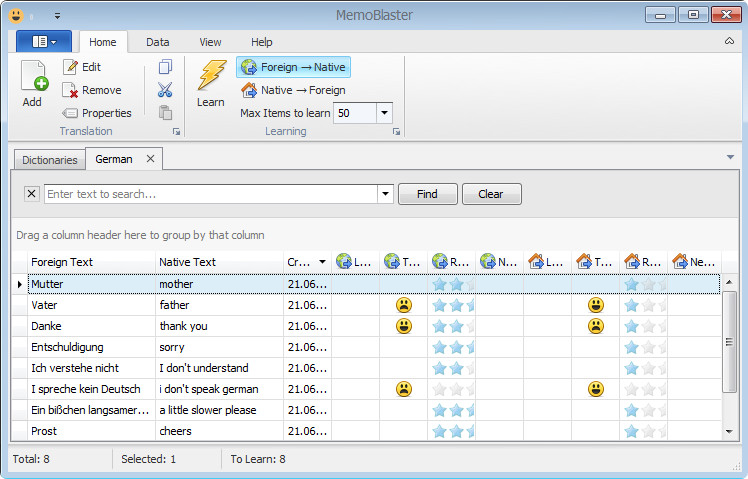Click Remove translation
This screenshot has height=479, width=748.
(x=92, y=90)
